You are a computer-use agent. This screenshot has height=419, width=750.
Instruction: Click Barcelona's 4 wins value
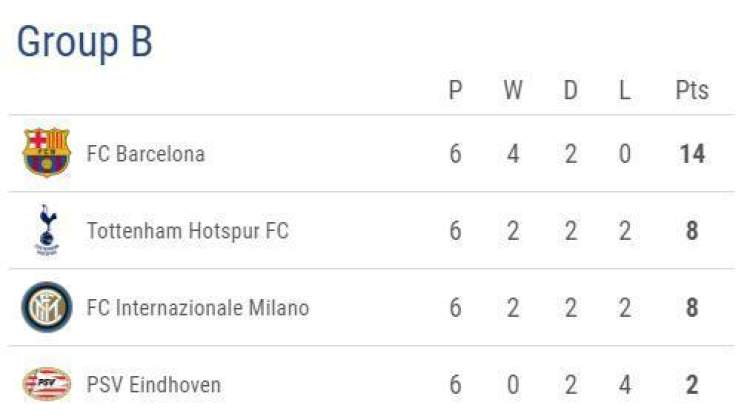pyautogui.click(x=513, y=155)
